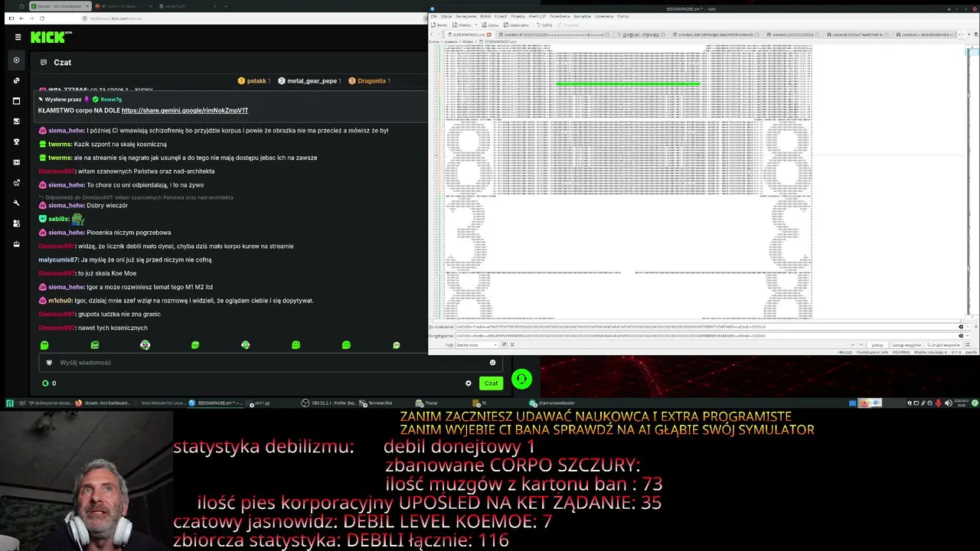Screen dimensions: 980x551
Task: Open the share.gemini.google link in pinned message
Action: click(x=185, y=111)
